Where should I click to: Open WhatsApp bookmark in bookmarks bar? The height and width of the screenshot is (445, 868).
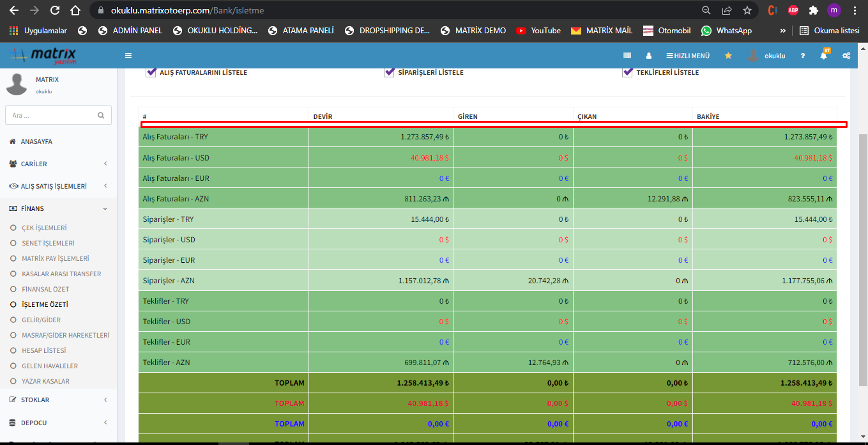point(727,30)
